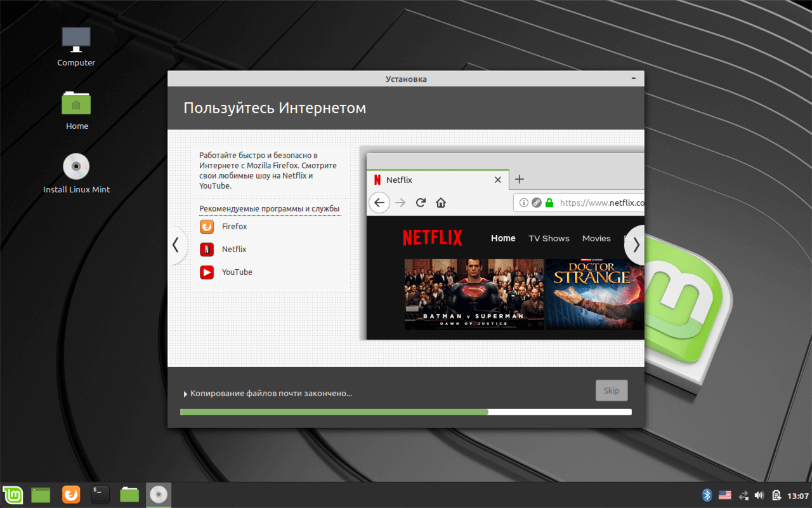Click the Netflix icon in recommended programs
812x508 pixels.
point(207,250)
